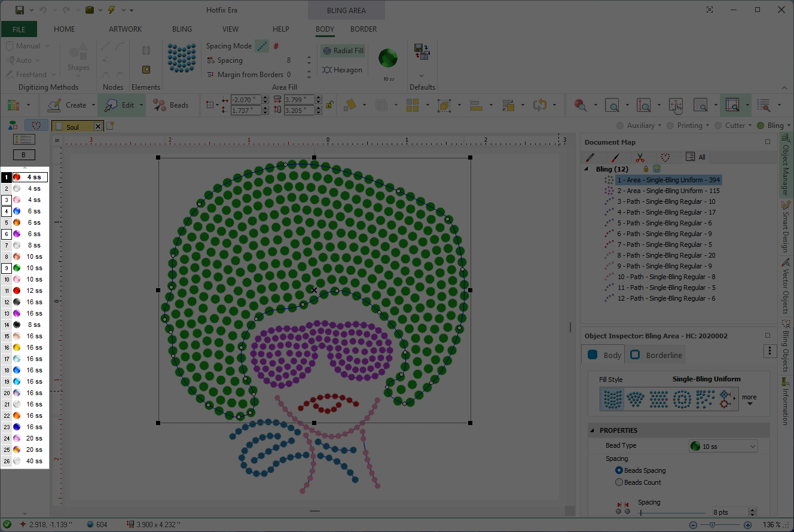Increase Area Fill Spacing stepper
This screenshot has width=794, height=532.
(x=309, y=57)
